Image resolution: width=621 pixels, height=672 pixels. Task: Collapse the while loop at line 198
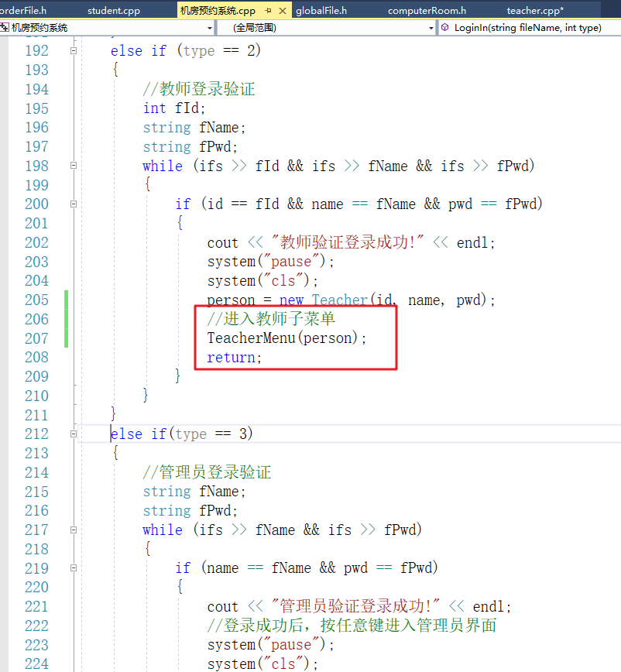pyautogui.click(x=74, y=166)
